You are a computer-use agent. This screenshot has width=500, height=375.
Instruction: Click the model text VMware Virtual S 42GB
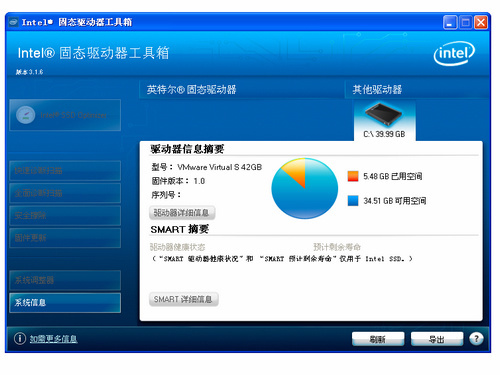coord(219,167)
